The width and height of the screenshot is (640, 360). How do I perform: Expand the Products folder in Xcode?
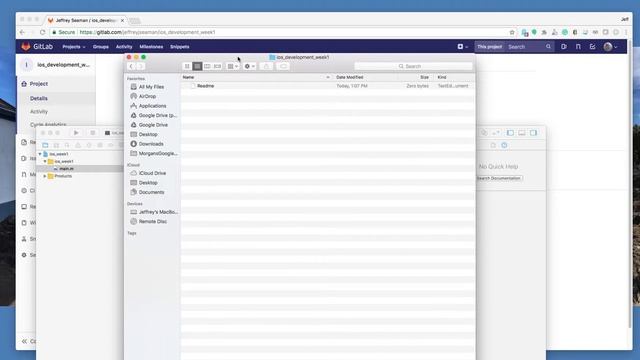click(45, 176)
